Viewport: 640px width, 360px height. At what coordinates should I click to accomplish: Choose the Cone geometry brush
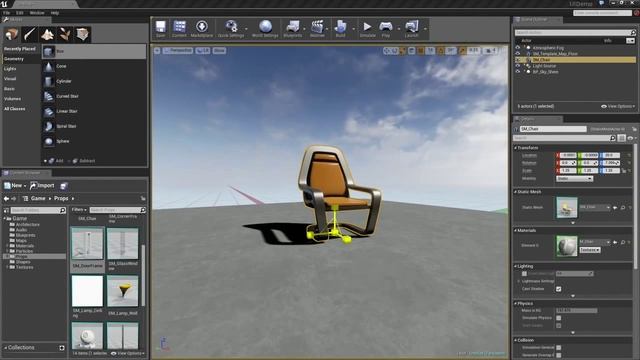tap(94, 66)
